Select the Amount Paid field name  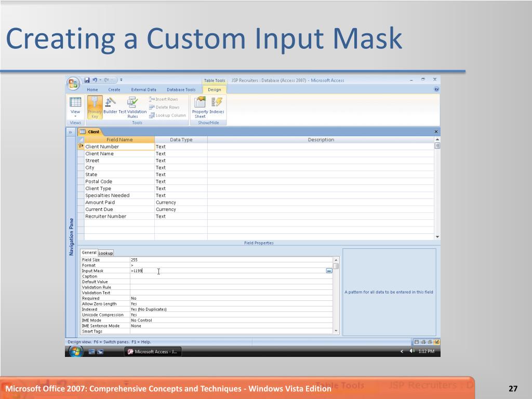(119, 202)
